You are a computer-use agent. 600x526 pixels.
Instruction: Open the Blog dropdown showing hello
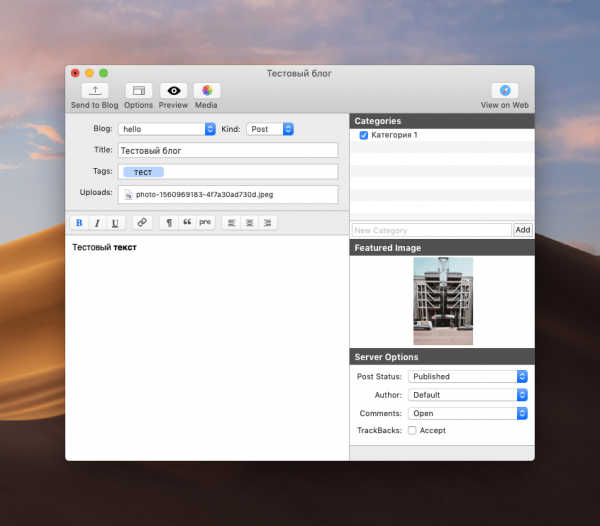point(167,129)
